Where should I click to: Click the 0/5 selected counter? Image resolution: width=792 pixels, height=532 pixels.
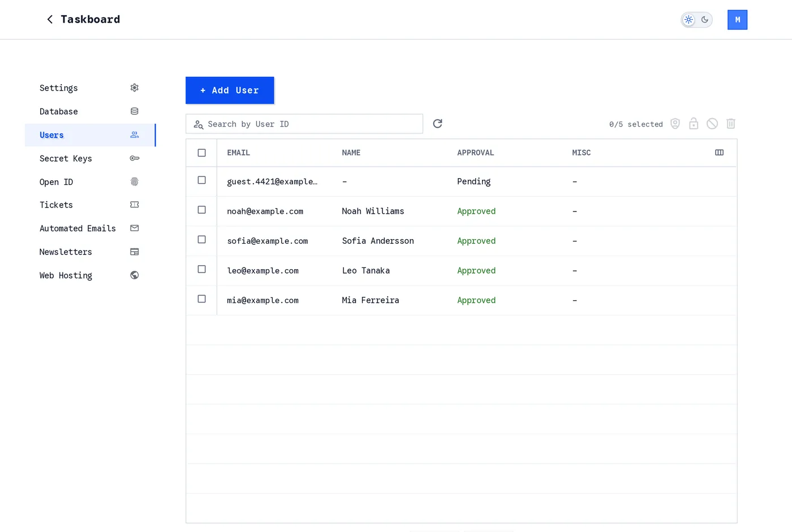[636, 124]
